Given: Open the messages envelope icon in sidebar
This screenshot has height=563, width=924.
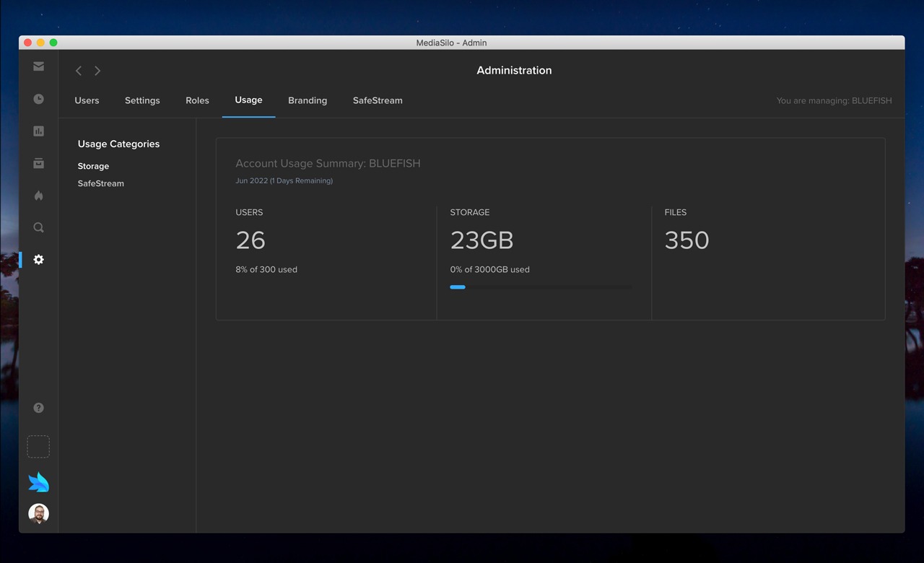Looking at the screenshot, I should pos(38,66).
